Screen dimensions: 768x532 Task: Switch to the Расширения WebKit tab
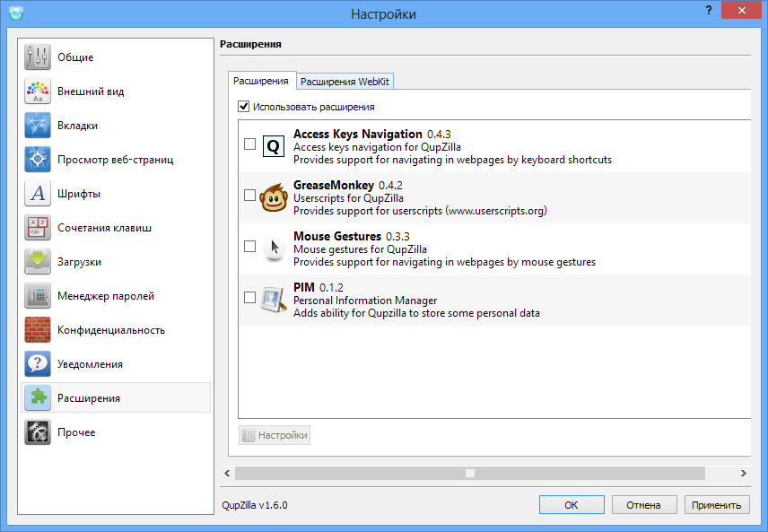click(345, 82)
